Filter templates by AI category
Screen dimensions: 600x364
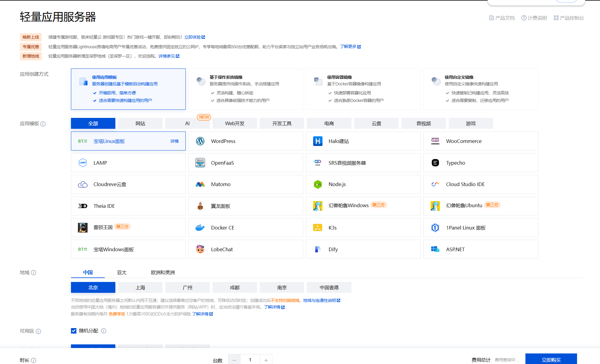tap(187, 123)
